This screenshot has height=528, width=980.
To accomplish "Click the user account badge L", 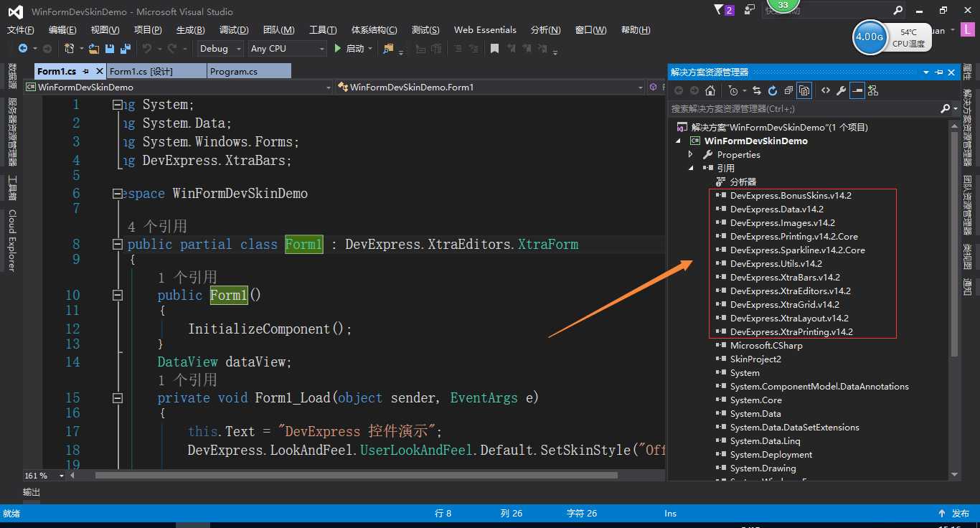I will click(x=969, y=30).
